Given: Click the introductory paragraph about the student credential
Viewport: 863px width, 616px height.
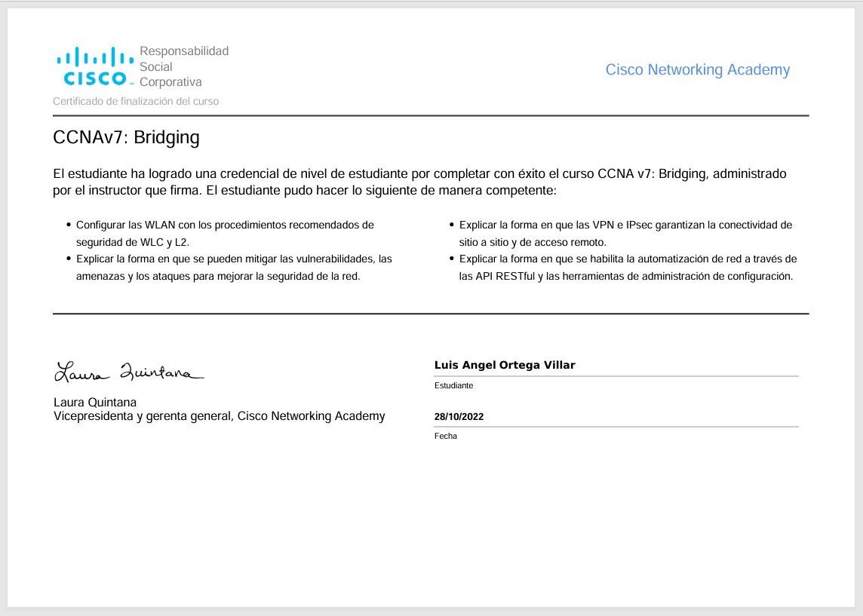Looking at the screenshot, I should pos(419,182).
